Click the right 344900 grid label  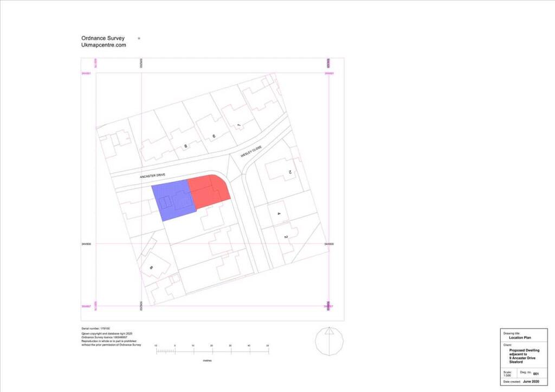pos(330,244)
